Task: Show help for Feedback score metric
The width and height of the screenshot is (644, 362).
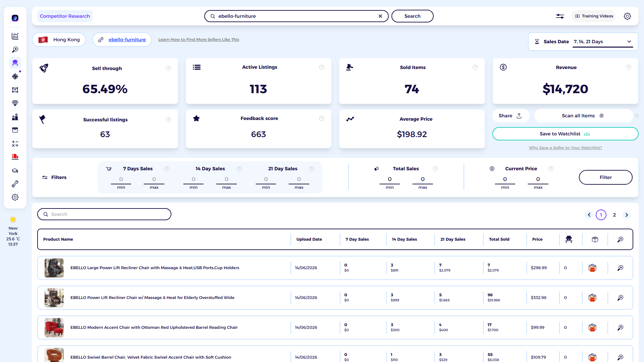Action: click(x=322, y=119)
